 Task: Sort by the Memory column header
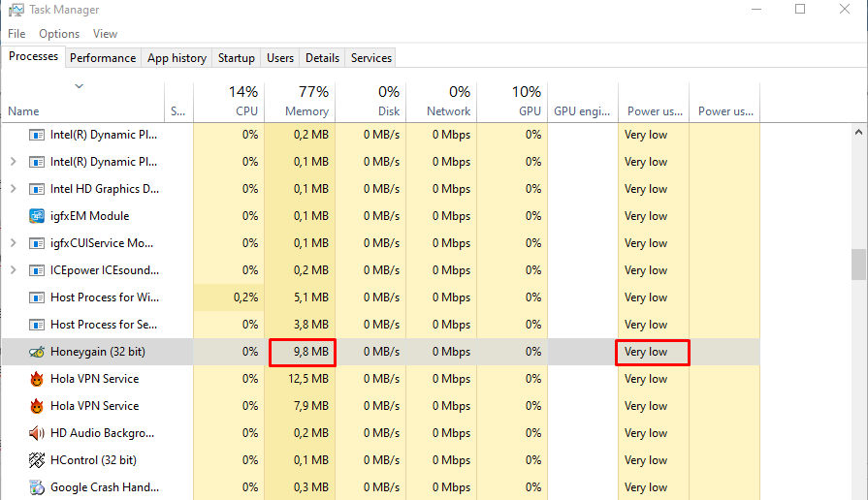tap(300, 103)
